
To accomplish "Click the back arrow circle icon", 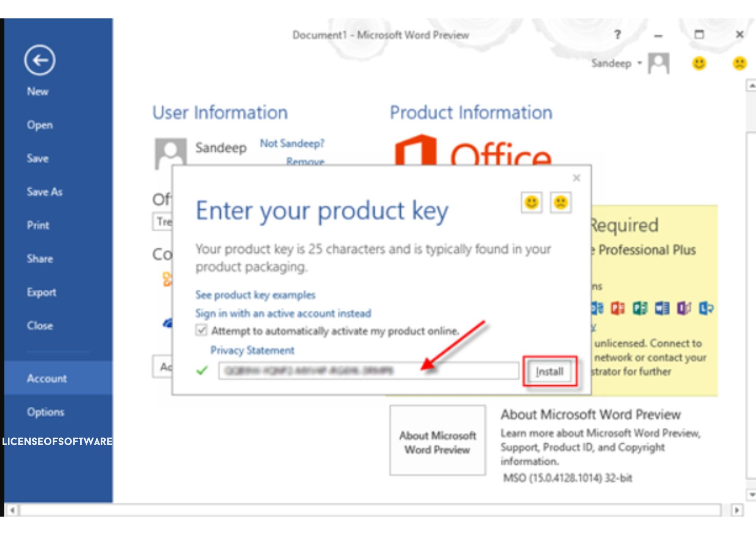I will (40, 60).
